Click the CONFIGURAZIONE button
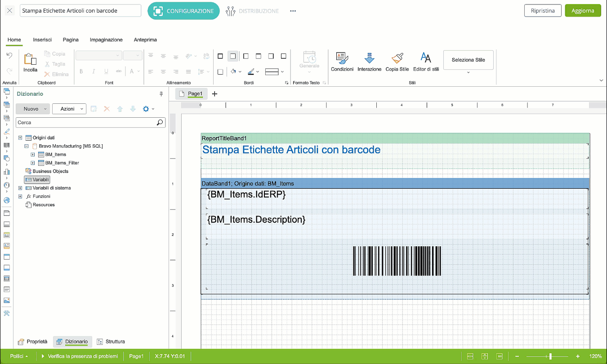Screen dimensions: 607x364 (183, 11)
